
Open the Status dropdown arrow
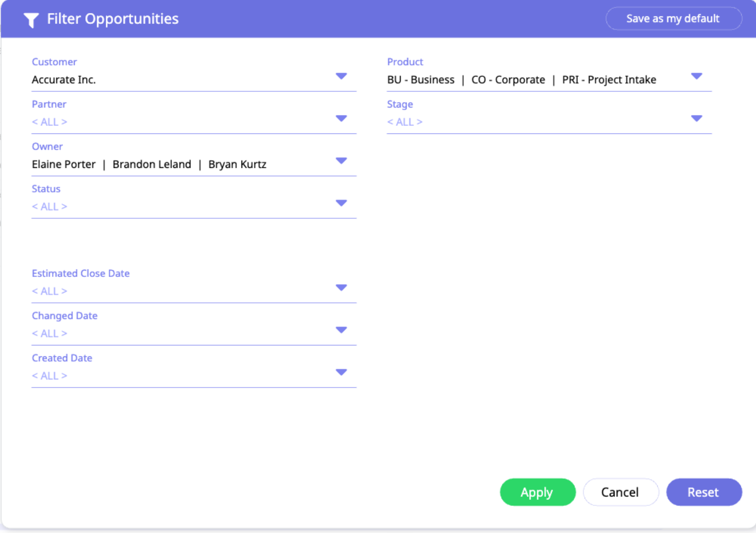[x=341, y=204]
